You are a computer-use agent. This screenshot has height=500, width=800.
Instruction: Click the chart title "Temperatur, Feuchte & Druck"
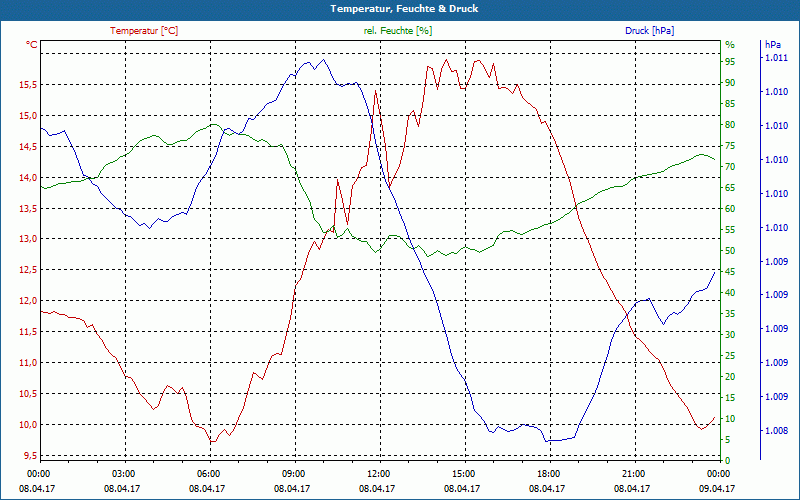click(x=404, y=9)
